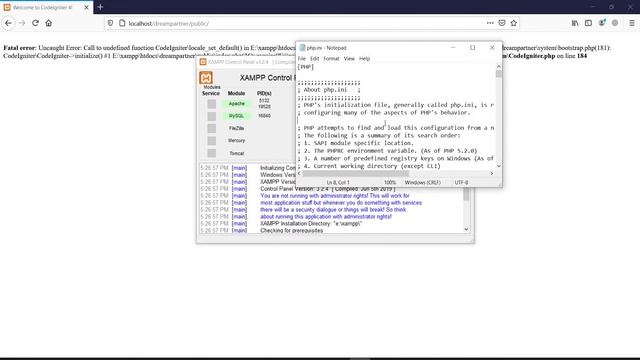640x360 pixels.
Task: Click the '1. SAPI module specific location' line
Action: [356, 143]
